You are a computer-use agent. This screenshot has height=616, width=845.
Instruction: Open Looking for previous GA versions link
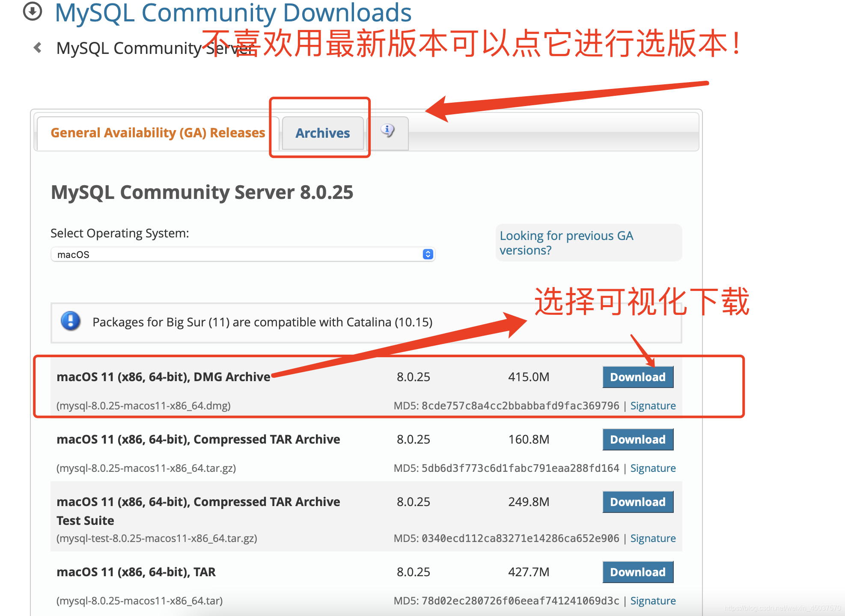566,243
